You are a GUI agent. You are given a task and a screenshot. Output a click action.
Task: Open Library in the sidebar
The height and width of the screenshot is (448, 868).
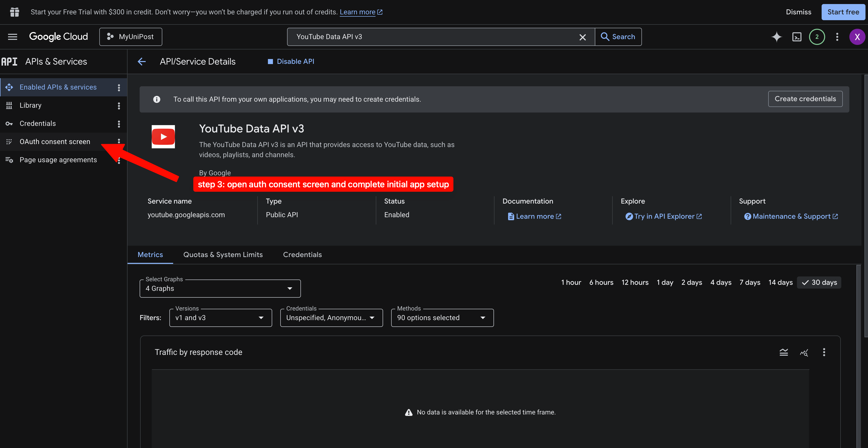[30, 105]
